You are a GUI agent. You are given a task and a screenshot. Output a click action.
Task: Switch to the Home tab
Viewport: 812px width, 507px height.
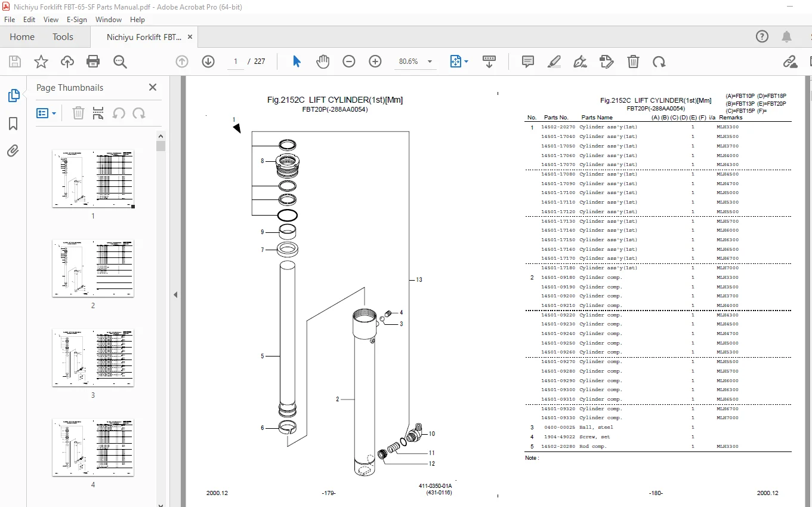22,36
